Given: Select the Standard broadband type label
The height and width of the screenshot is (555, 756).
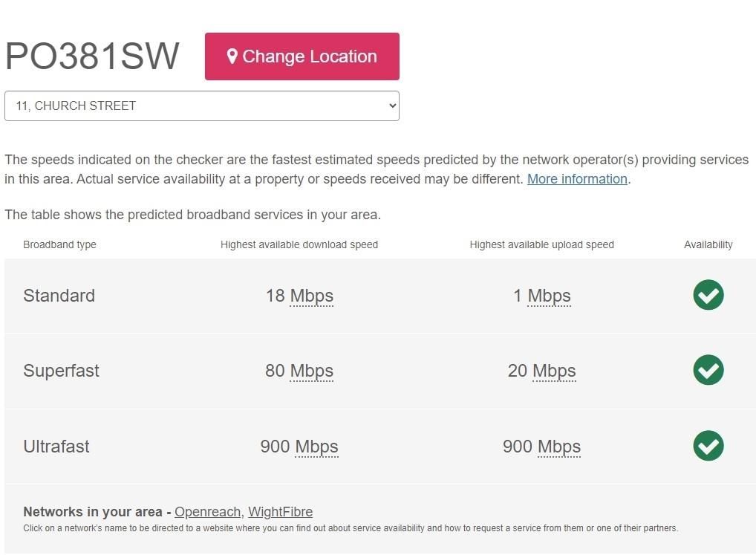Looking at the screenshot, I should point(59,296).
